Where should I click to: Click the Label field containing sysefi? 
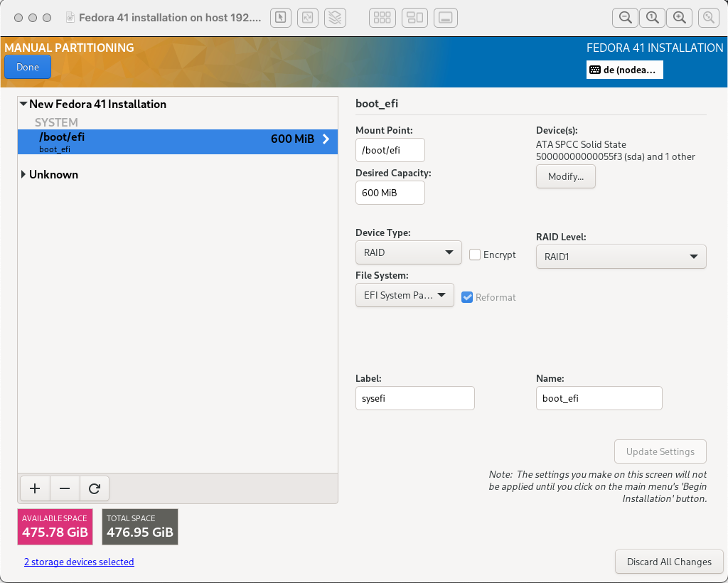pyautogui.click(x=415, y=398)
